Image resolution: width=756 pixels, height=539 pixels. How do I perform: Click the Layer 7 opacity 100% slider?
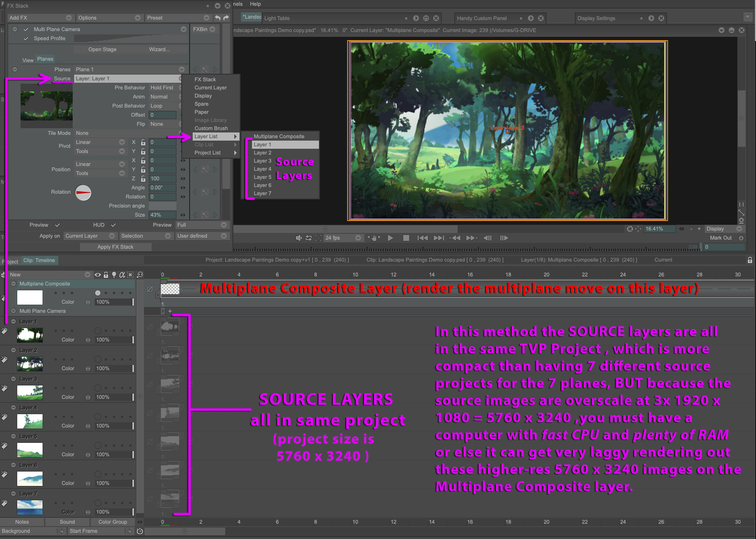coord(114,512)
